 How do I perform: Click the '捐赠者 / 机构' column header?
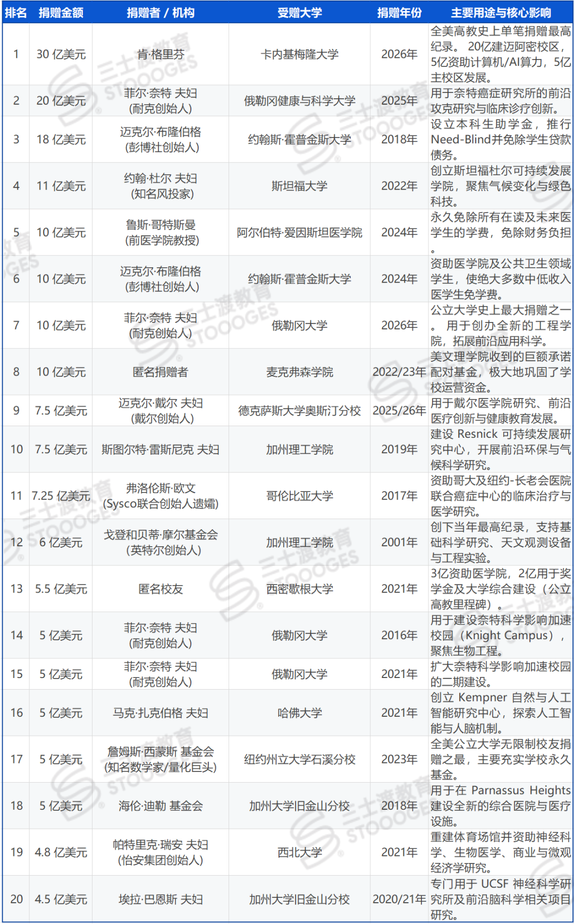coord(161,13)
